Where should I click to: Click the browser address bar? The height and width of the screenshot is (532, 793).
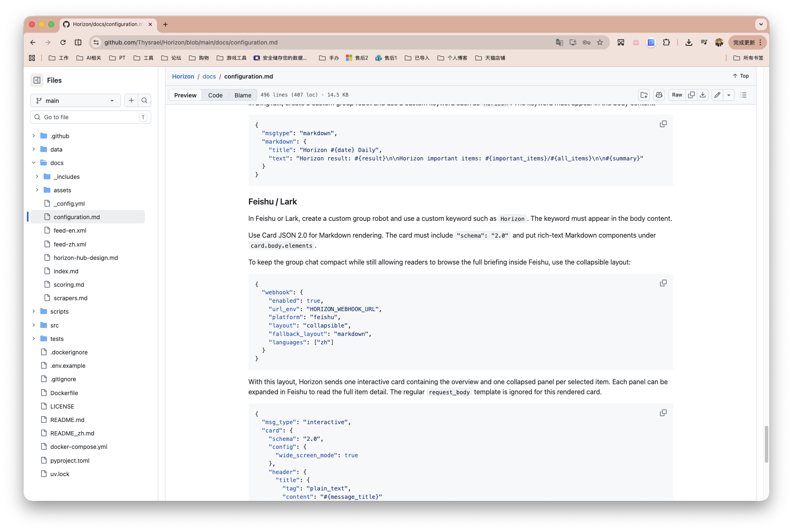tap(327, 42)
